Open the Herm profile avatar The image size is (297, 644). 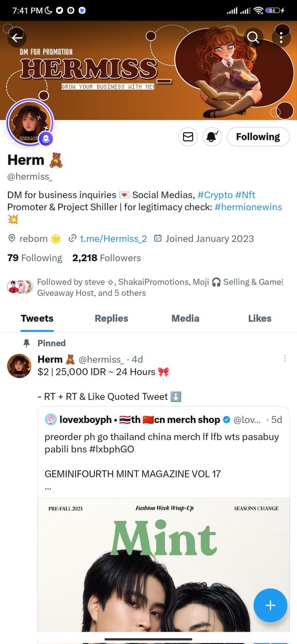pyautogui.click(x=29, y=123)
